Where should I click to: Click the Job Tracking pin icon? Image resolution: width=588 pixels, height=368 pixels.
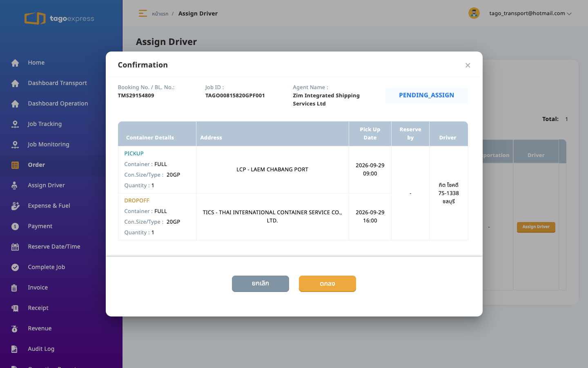tap(15, 124)
